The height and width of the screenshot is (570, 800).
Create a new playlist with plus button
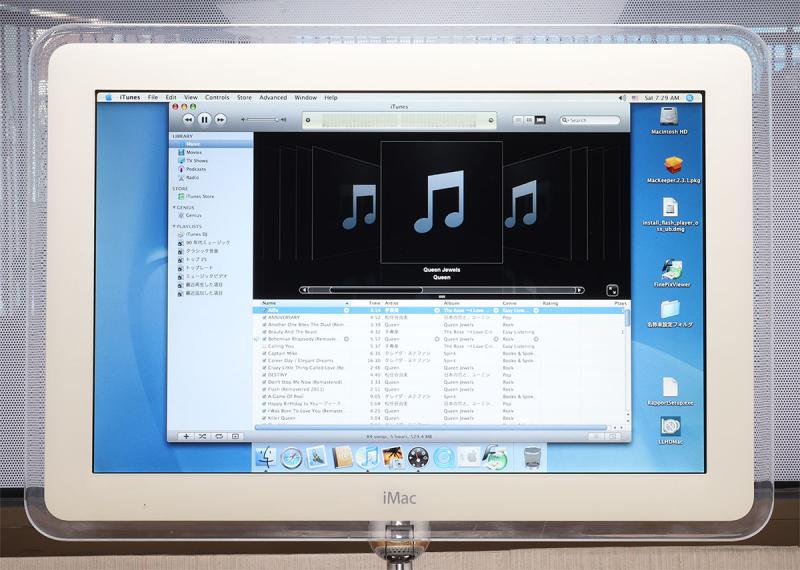point(186,436)
